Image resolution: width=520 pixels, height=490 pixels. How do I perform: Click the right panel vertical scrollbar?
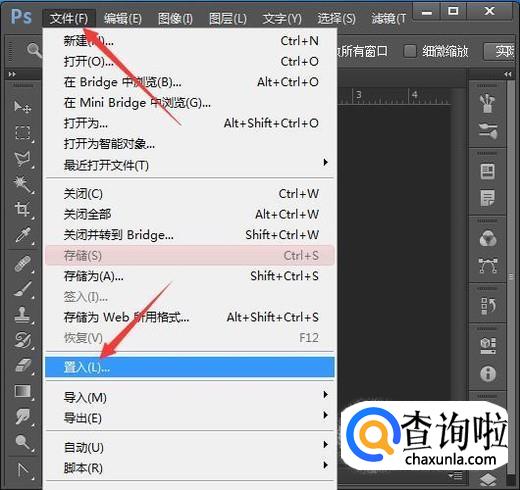511,277
